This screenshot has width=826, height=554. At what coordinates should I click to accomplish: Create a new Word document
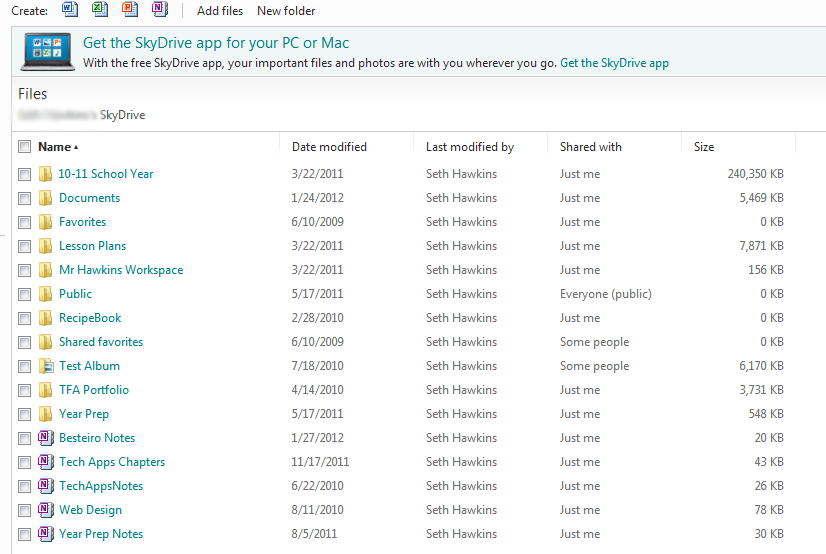pyautogui.click(x=69, y=10)
